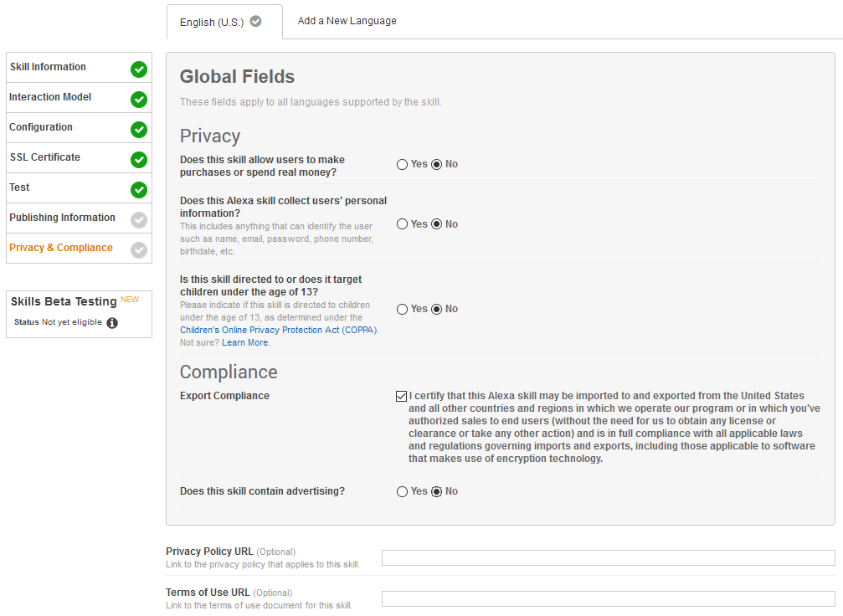The width and height of the screenshot is (843, 616).
Task: Click the check icon on English (U.S.) tab
Action: coord(256,21)
